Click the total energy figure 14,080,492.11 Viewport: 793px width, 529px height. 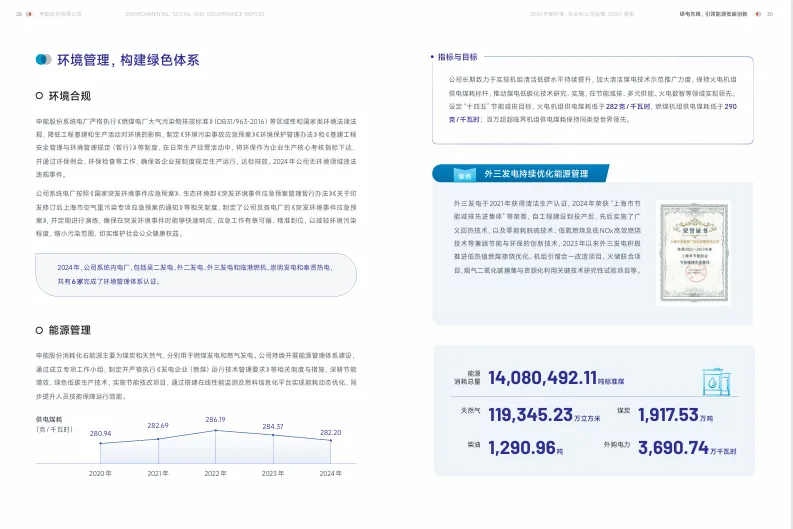tap(543, 376)
